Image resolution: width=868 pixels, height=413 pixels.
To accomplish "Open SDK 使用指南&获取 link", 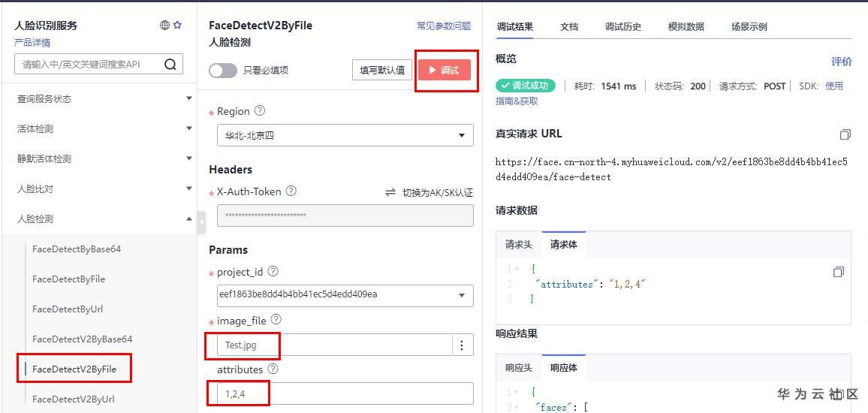I will click(x=834, y=86).
